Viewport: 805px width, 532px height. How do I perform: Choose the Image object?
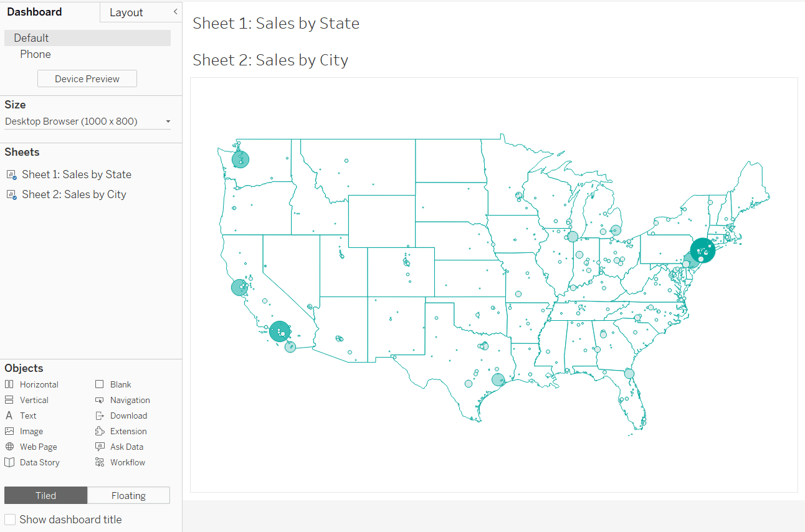click(x=24, y=431)
